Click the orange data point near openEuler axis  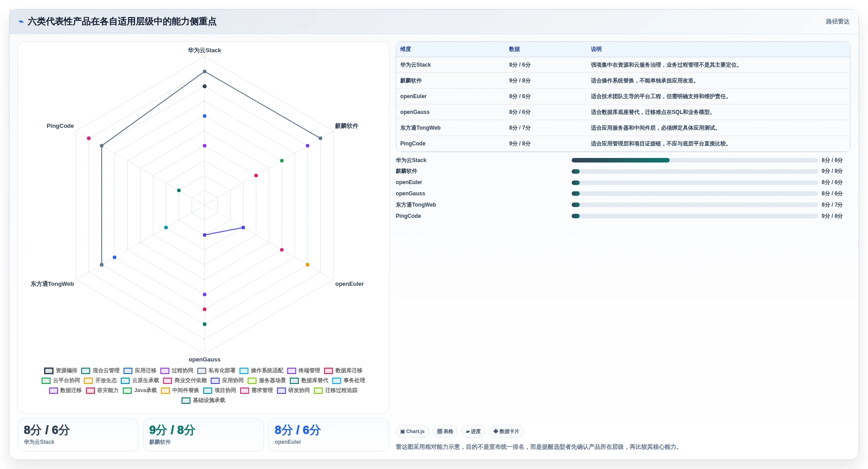[308, 265]
